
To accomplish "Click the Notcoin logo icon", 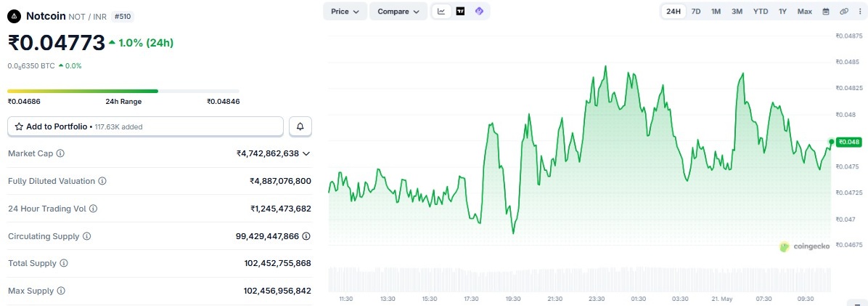I will tap(15, 17).
